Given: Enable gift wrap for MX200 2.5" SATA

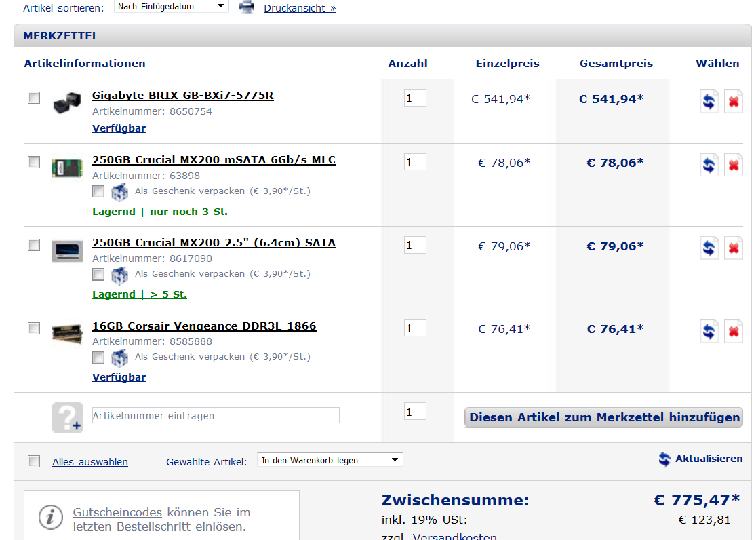Looking at the screenshot, I should [98, 275].
